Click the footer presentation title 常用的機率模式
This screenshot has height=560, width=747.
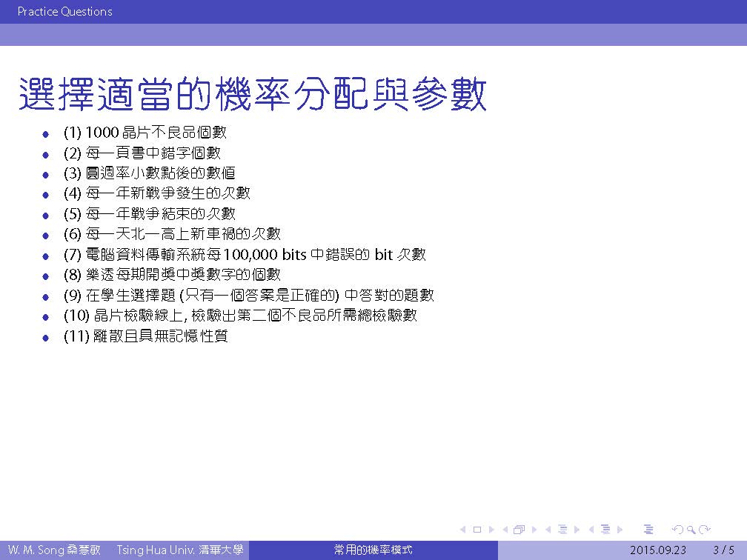(373, 550)
